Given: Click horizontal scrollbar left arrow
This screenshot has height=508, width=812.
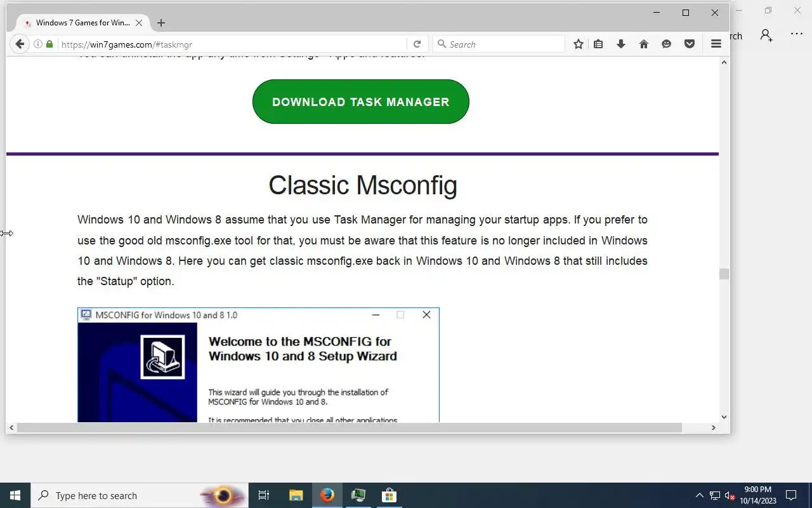Looking at the screenshot, I should [11, 428].
